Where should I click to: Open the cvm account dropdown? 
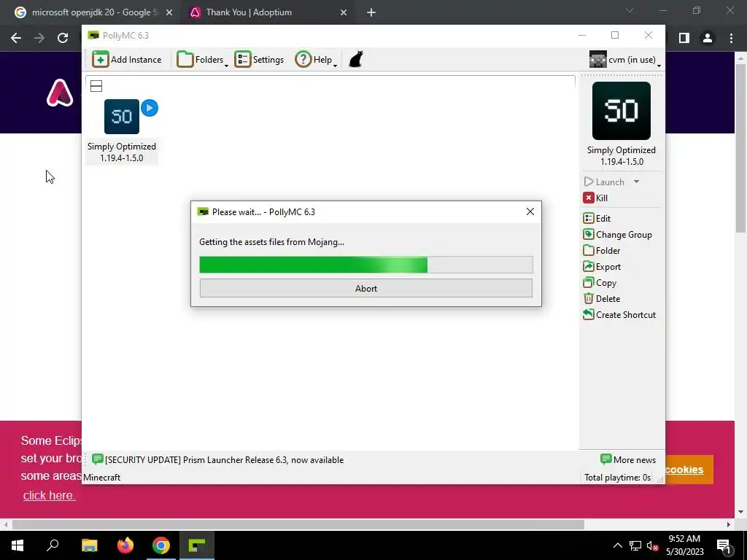625,60
